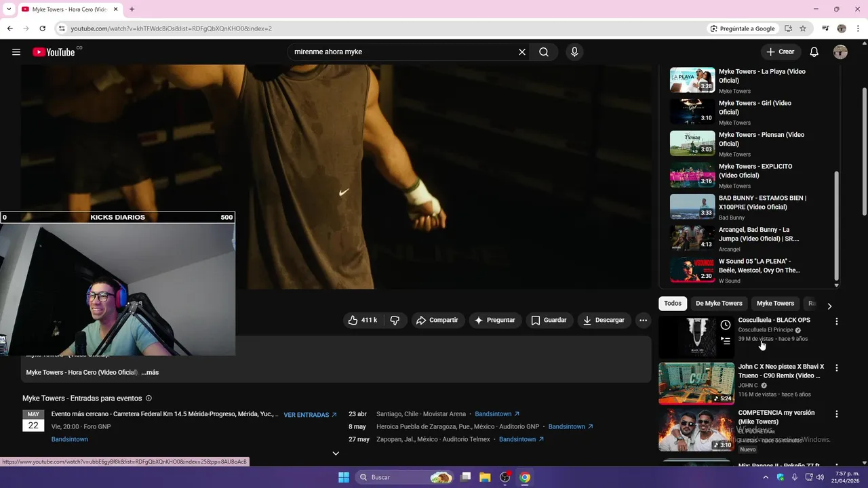Click the address bar URL
Viewport: 868px width, 488px height.
tap(172, 28)
